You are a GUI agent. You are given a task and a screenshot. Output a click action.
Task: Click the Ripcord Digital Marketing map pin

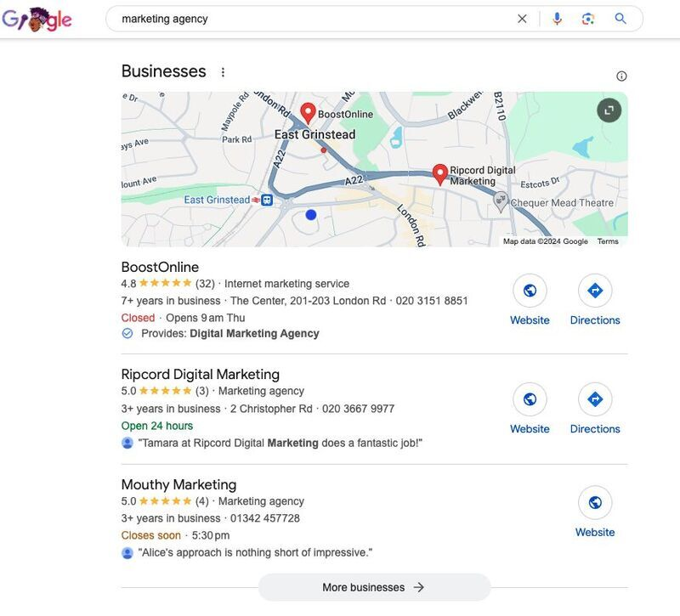(x=440, y=175)
